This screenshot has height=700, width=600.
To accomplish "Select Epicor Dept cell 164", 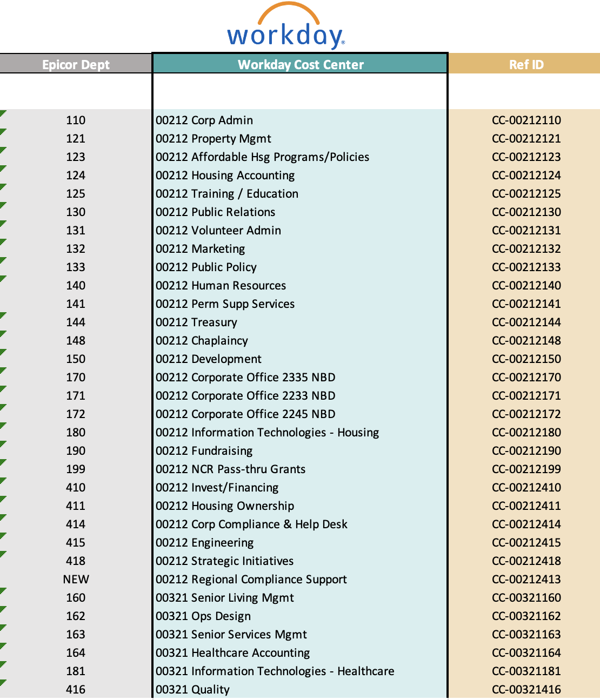I will pos(76,652).
